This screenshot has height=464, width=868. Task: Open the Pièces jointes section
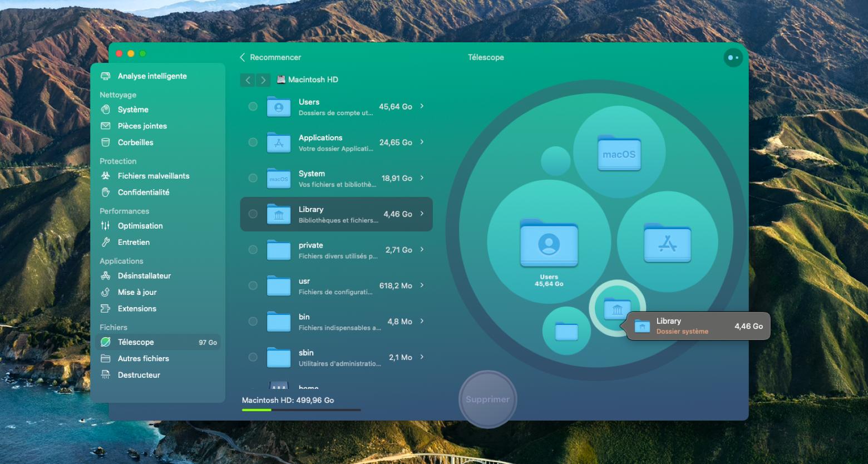[158, 126]
